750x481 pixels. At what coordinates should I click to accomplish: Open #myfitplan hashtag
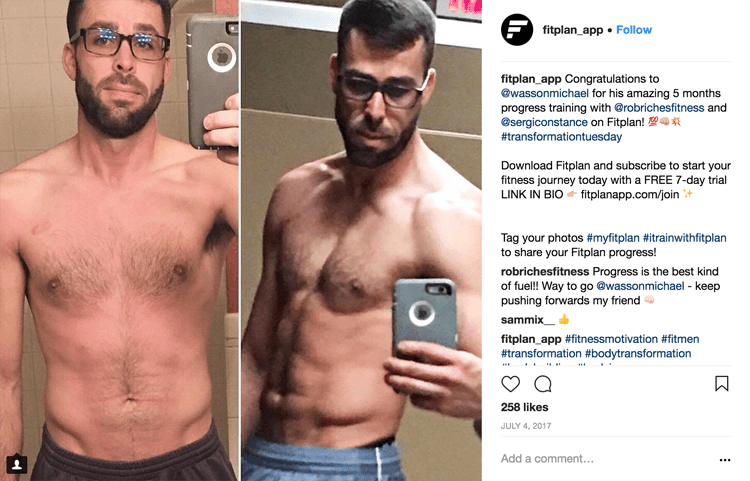[613, 238]
